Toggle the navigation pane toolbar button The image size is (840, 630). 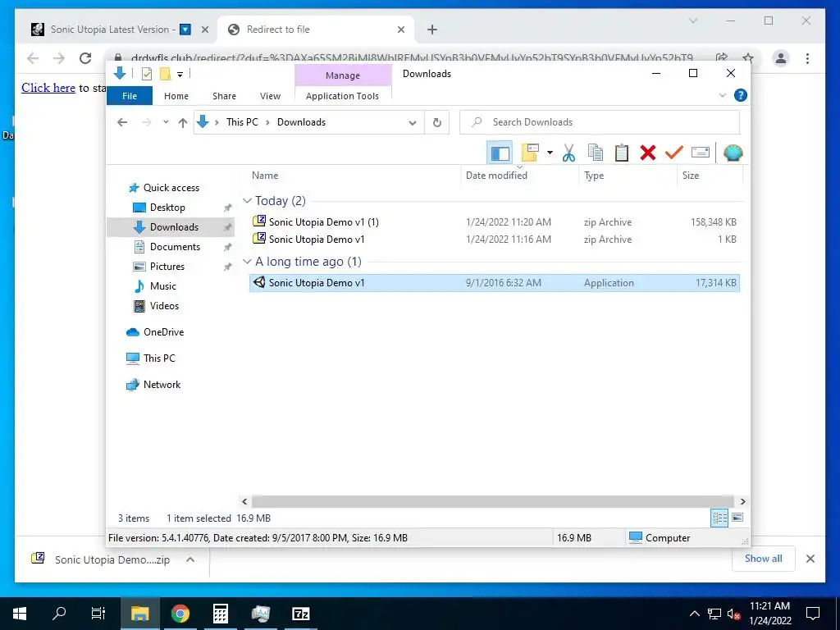coord(500,153)
